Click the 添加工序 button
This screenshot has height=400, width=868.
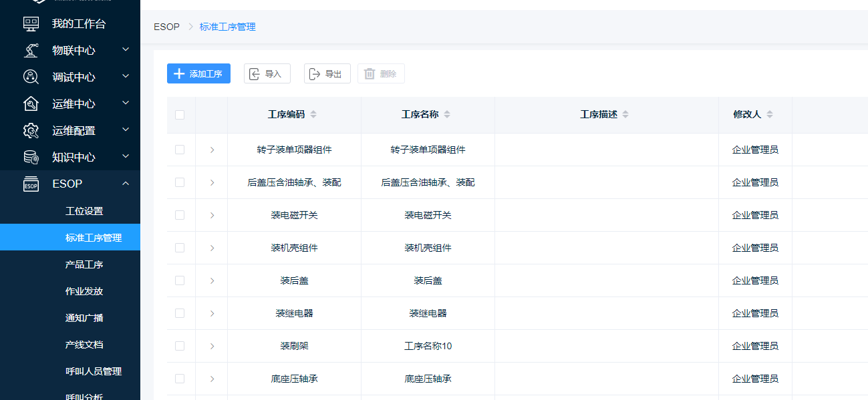point(198,73)
